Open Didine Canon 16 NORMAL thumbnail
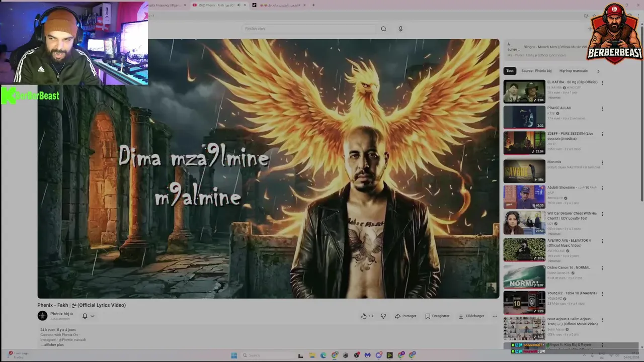This screenshot has width=644, height=362. tap(524, 277)
